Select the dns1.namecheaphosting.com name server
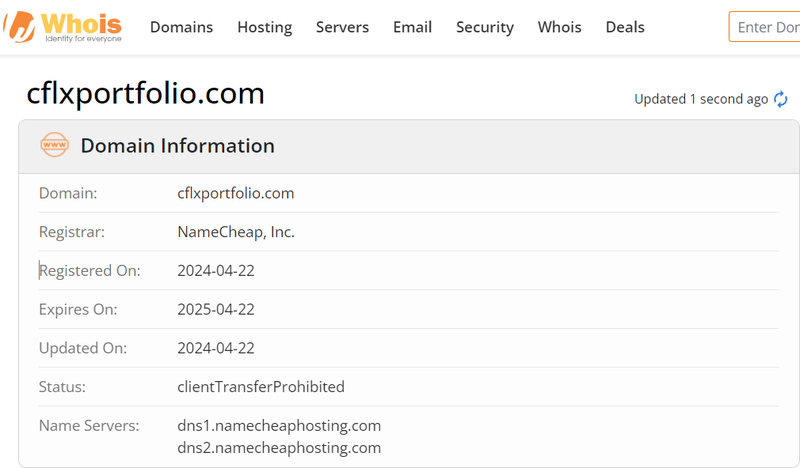This screenshot has width=800, height=468. (x=279, y=426)
